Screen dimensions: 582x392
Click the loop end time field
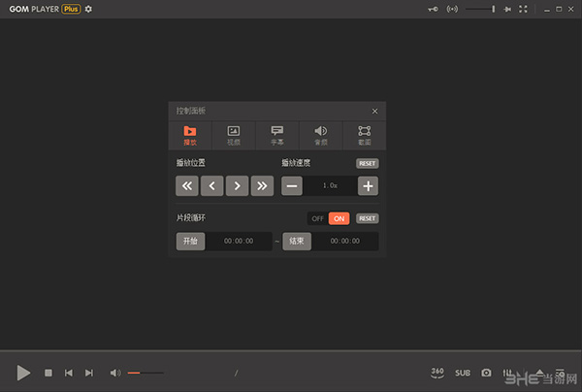point(345,242)
